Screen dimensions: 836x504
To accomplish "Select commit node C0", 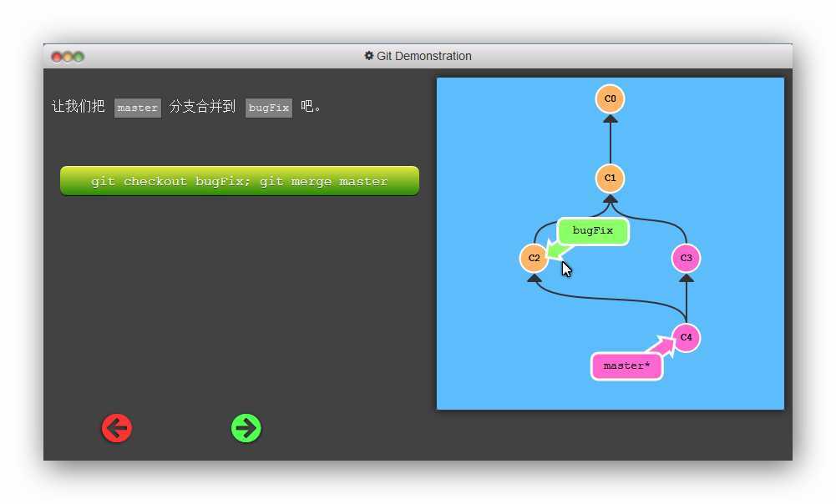I will (x=610, y=98).
